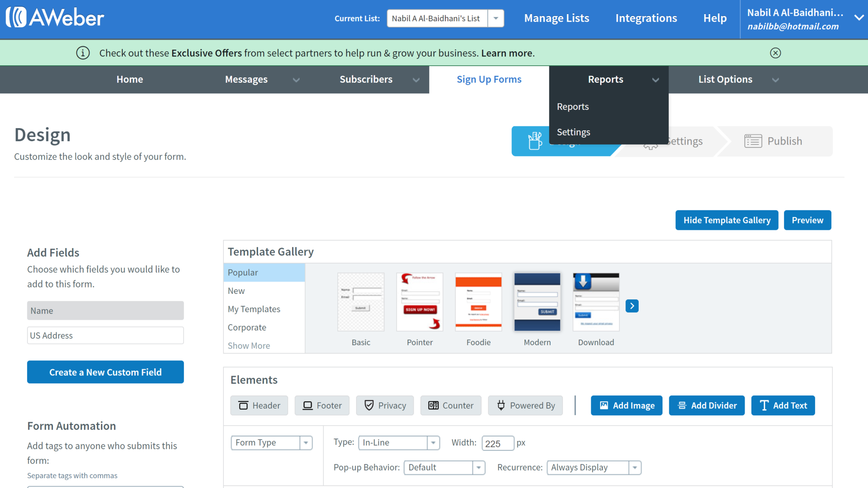Toggle the Privacy element

tap(385, 405)
